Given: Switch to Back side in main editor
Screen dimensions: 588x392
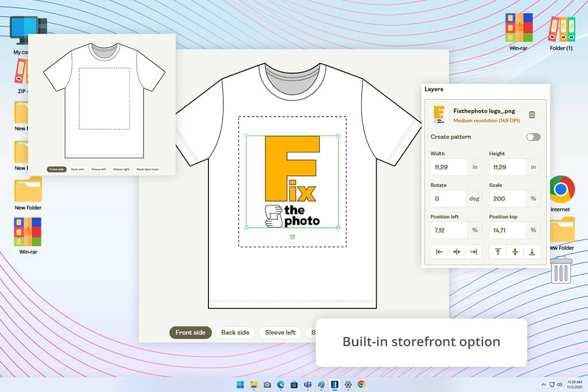Looking at the screenshot, I should 235,332.
